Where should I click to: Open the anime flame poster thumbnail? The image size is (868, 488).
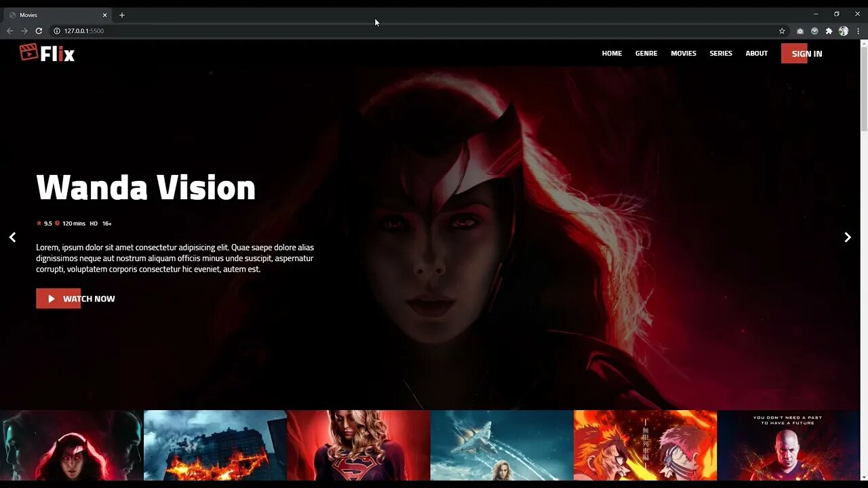(646, 445)
